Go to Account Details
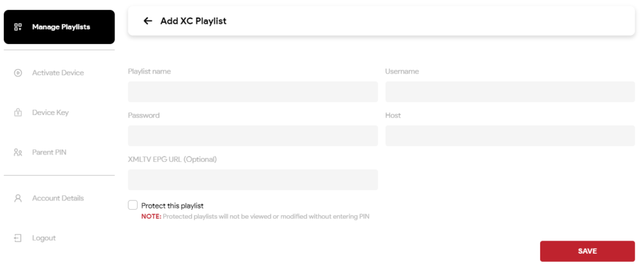 pos(58,198)
